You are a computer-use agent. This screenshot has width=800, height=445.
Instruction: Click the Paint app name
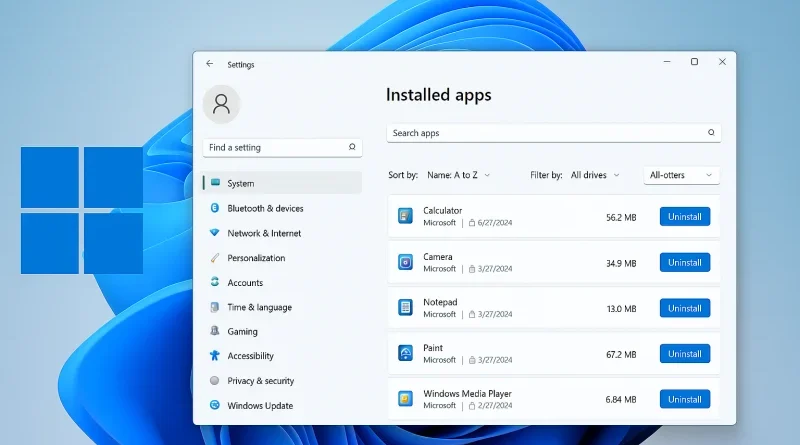(x=433, y=348)
